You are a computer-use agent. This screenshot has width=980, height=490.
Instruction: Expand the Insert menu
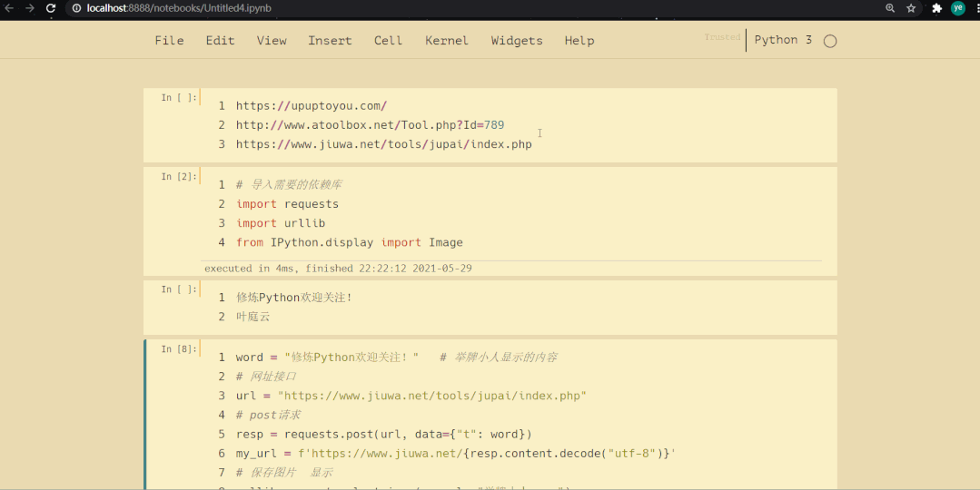[330, 41]
